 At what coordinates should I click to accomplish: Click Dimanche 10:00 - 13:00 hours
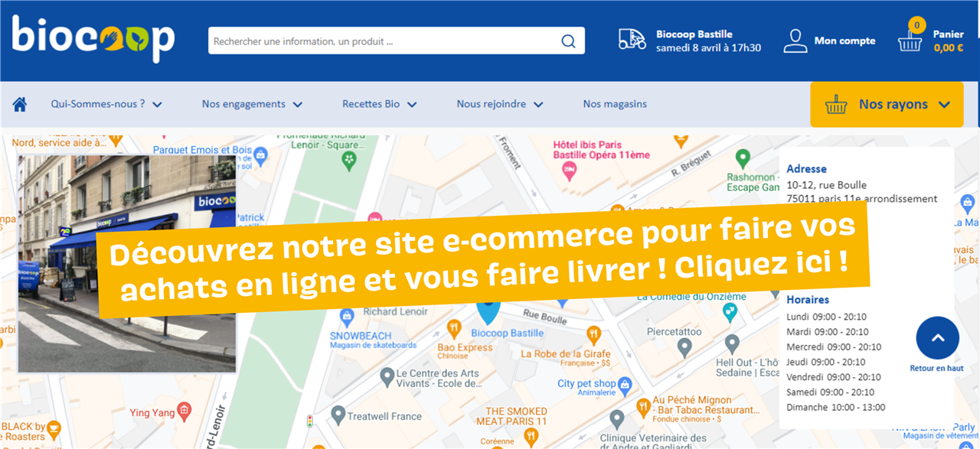(x=835, y=407)
